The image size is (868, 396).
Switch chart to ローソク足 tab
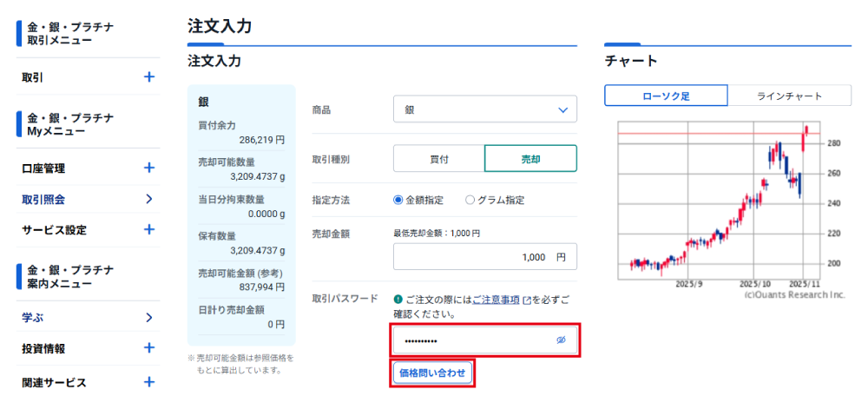tap(666, 96)
